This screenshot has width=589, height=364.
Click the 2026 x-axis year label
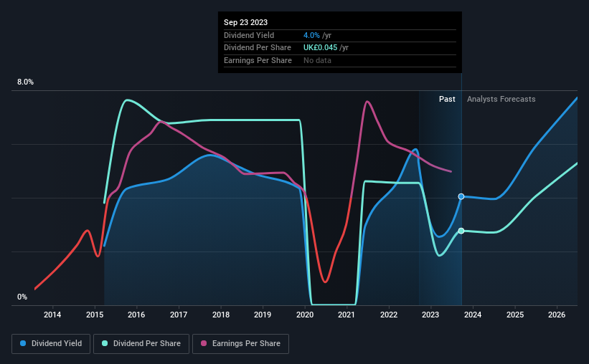click(557, 315)
